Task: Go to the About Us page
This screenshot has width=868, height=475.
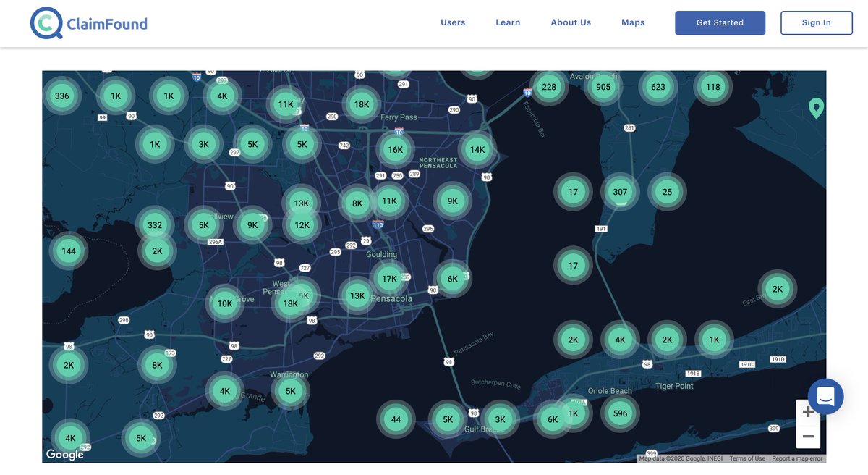Action: [x=571, y=22]
